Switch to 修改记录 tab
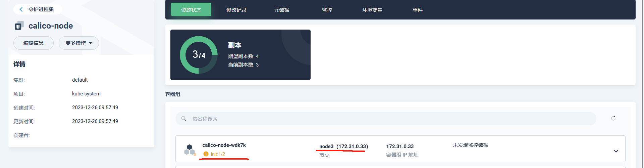The height and width of the screenshot is (168, 644). (x=236, y=10)
